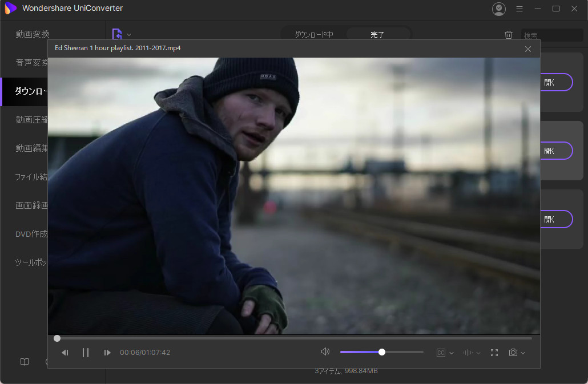The width and height of the screenshot is (588, 384).
Task: Open the user account icon
Action: point(499,9)
